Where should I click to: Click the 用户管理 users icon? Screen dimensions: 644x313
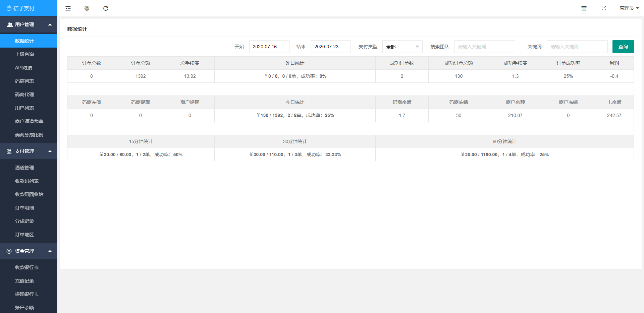10,25
